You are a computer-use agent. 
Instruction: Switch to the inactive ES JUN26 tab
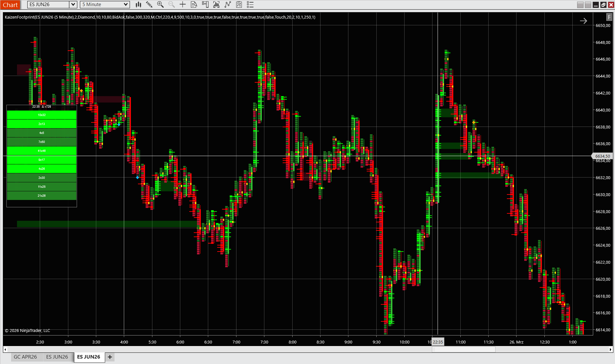(x=57, y=357)
